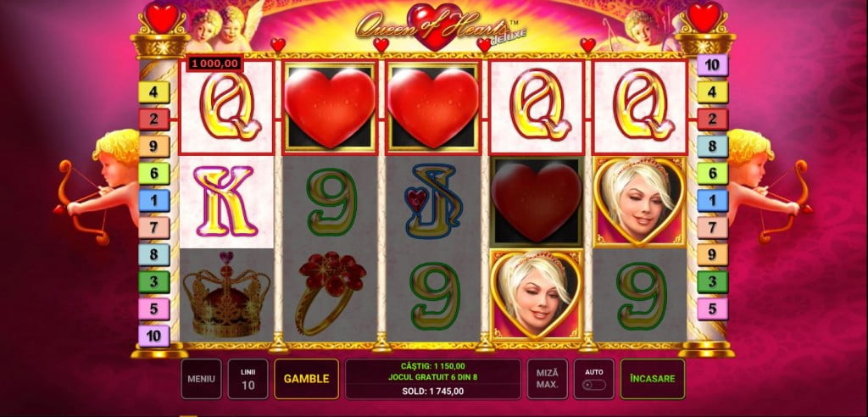The width and height of the screenshot is (868, 417).
Task: Click the SOLD balance display
Action: [x=433, y=391]
